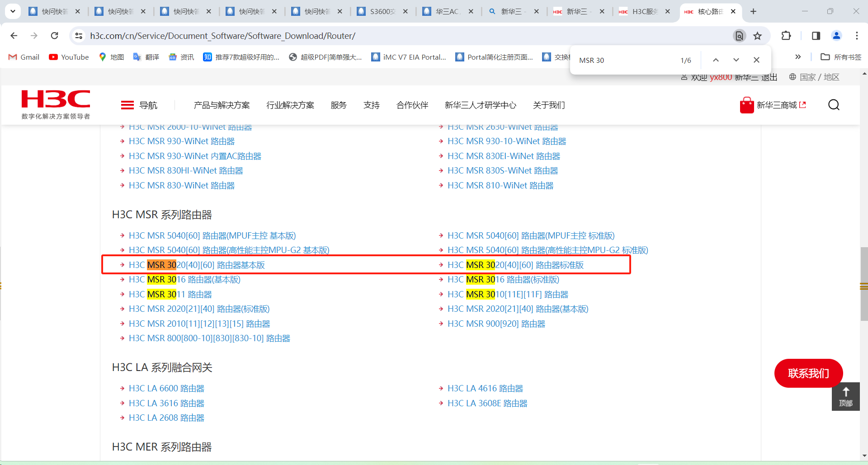Open H3C MSR 3020[40][60] 路由器标准版 link

click(515, 265)
